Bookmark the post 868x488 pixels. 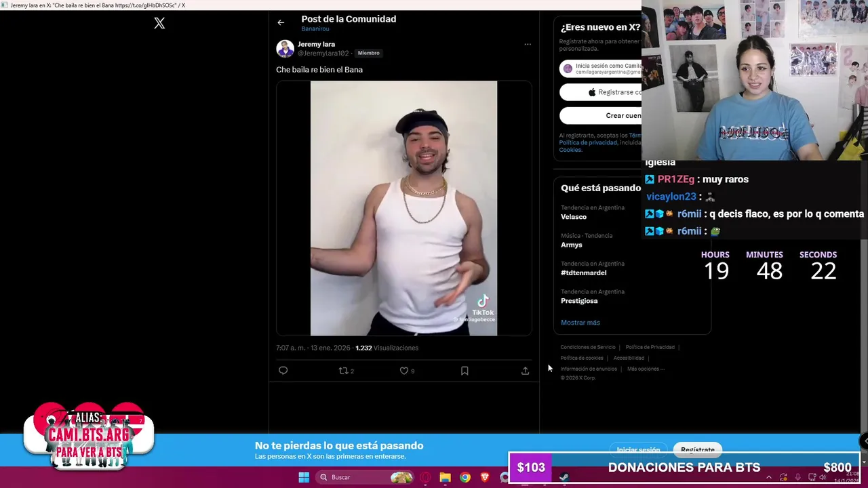pos(465,371)
